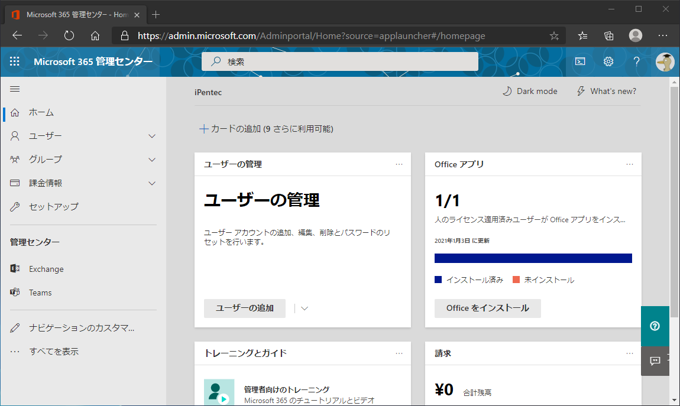
Task: Open the Cloud Shell terminal icon
Action: coord(580,61)
